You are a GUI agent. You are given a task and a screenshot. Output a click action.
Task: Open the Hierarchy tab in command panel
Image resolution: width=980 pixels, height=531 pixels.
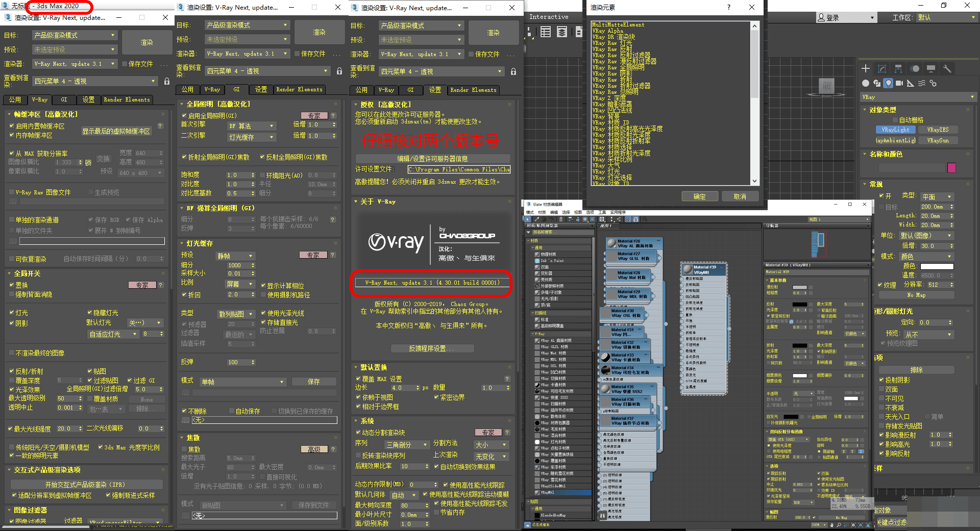[x=898, y=69]
